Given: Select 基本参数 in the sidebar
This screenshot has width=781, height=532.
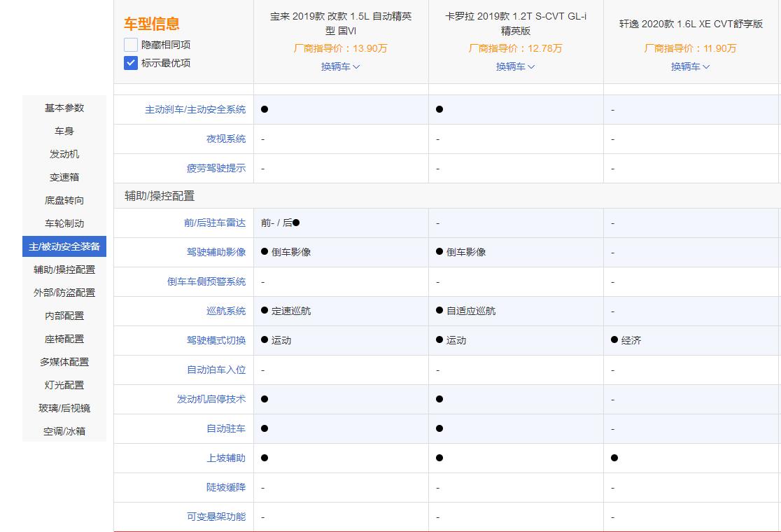Looking at the screenshot, I should tap(64, 108).
